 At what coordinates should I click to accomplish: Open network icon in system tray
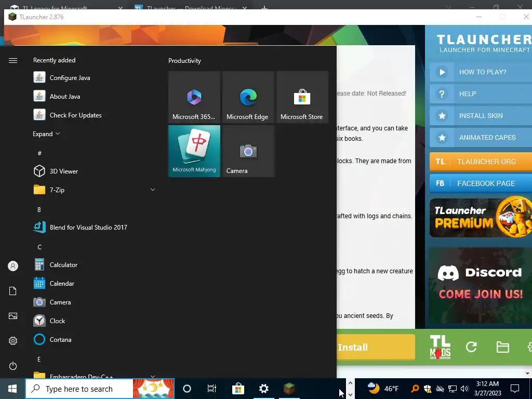tap(453, 389)
